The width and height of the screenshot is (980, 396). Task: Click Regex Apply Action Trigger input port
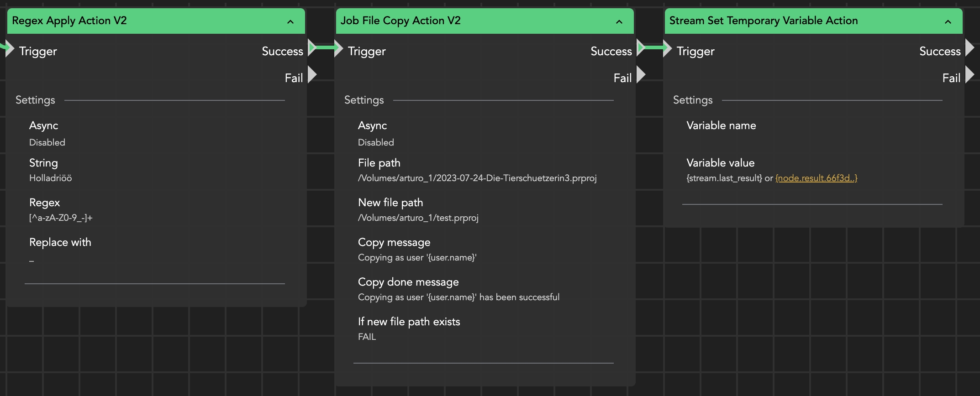[10, 48]
